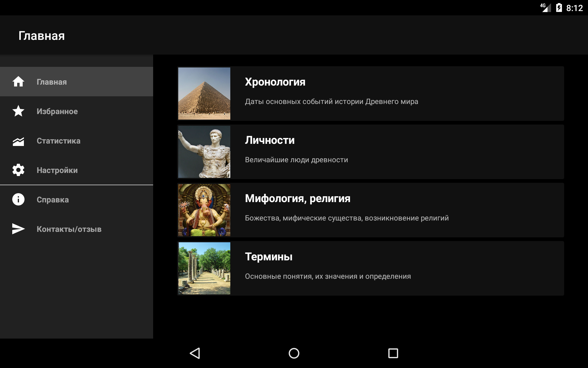Click text Основные понятия, их значения и определения
This screenshot has height=368, width=588.
point(328,276)
